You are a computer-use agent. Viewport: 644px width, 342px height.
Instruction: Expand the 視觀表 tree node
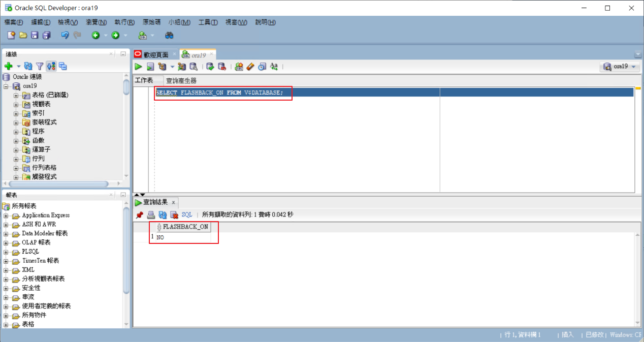pos(16,105)
